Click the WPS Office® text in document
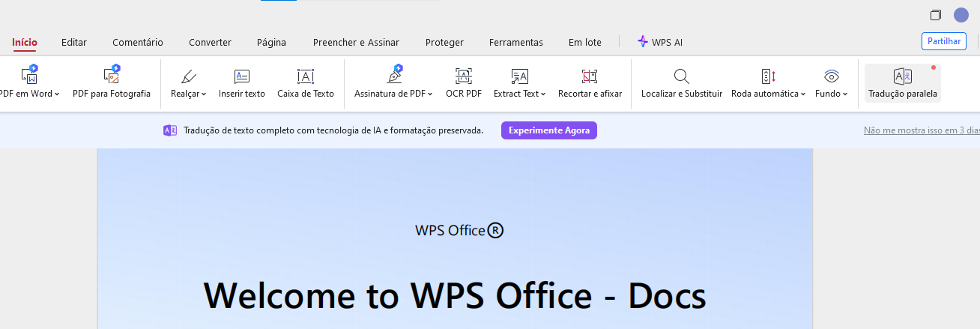Image resolution: width=980 pixels, height=329 pixels. point(459,230)
